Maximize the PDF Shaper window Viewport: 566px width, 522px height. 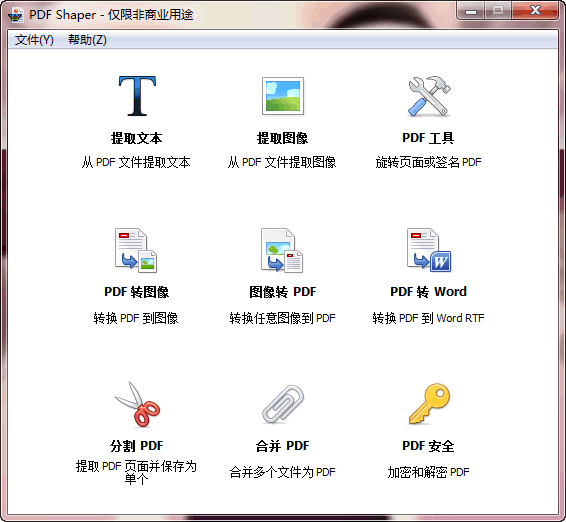(x=497, y=11)
